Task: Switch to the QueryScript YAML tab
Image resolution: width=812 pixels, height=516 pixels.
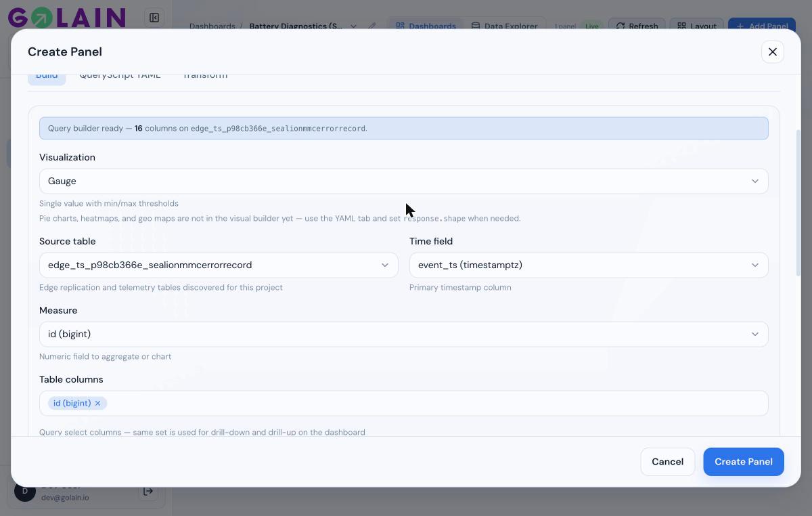Action: click(x=120, y=75)
